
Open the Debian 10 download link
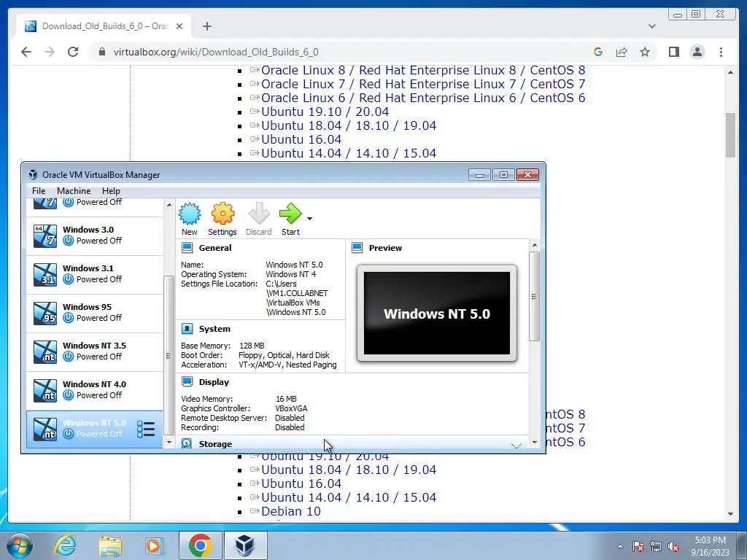[x=290, y=511]
